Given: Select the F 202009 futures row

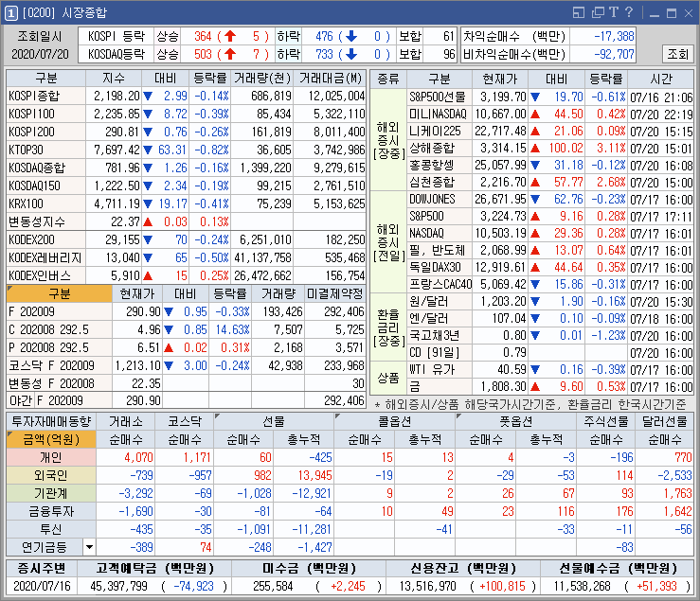Looking at the screenshot, I should (187, 311).
